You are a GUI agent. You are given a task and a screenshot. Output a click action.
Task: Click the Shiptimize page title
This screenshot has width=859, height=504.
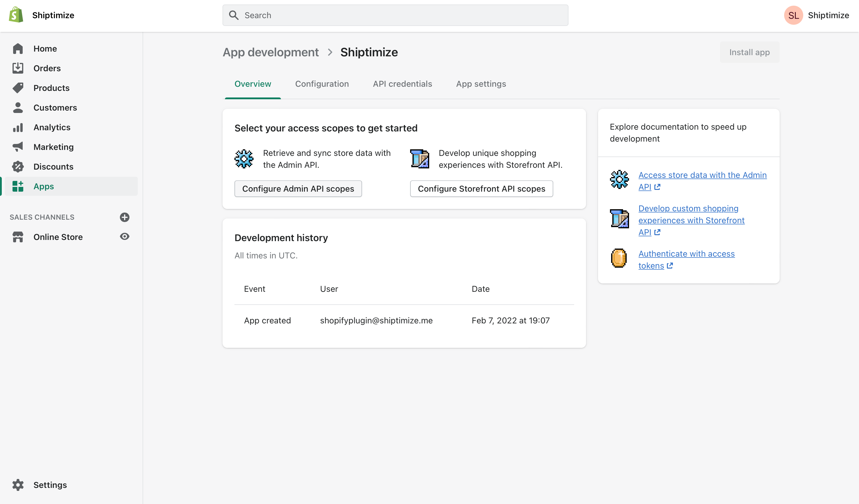(369, 52)
